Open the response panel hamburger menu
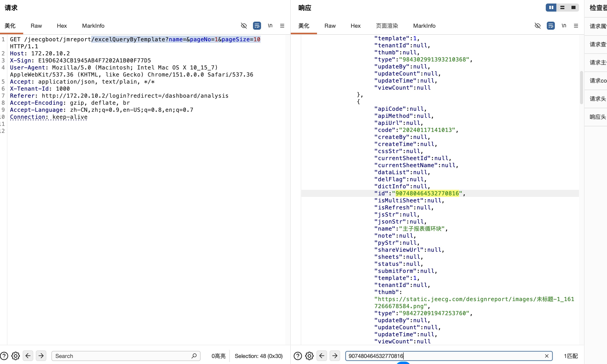The height and width of the screenshot is (364, 607). coord(576,26)
